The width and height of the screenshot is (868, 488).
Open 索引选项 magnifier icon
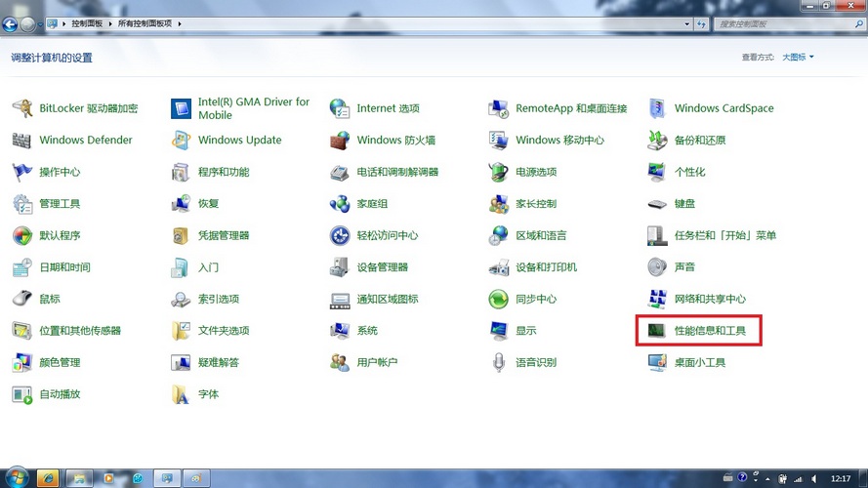(x=181, y=299)
